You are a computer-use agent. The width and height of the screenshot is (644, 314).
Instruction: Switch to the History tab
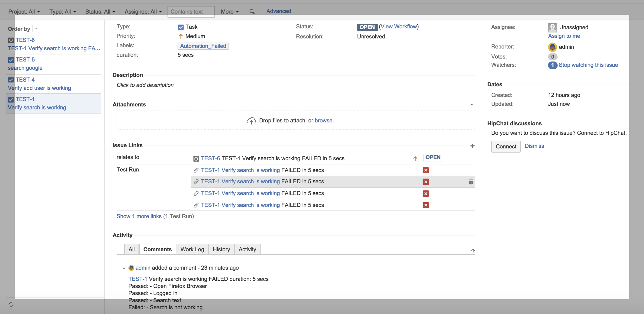pos(221,249)
